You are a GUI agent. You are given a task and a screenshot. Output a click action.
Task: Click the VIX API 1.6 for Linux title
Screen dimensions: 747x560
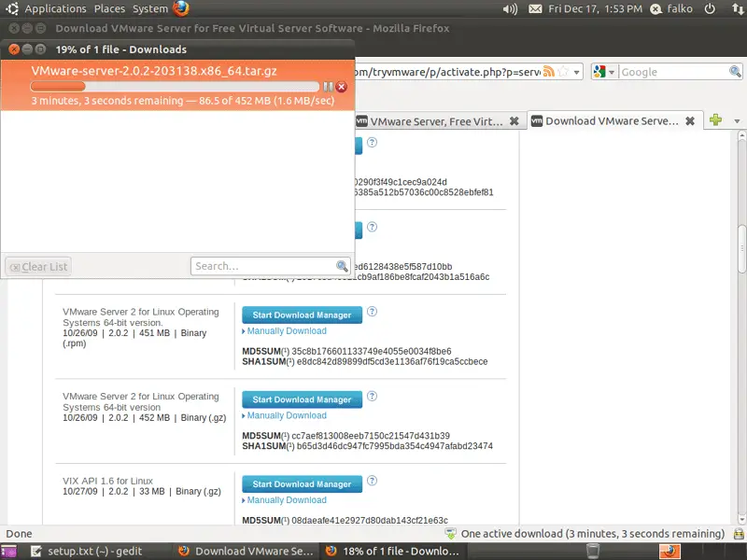click(107, 481)
